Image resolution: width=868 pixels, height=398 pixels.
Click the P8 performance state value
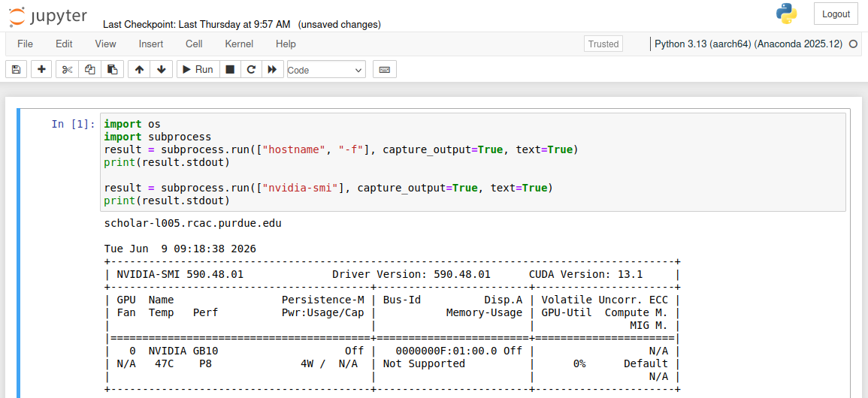[205, 363]
